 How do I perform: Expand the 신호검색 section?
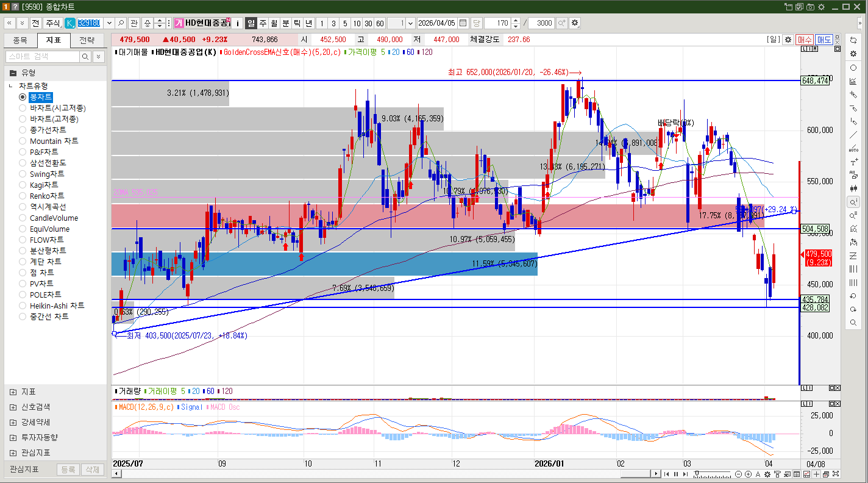tap(13, 407)
